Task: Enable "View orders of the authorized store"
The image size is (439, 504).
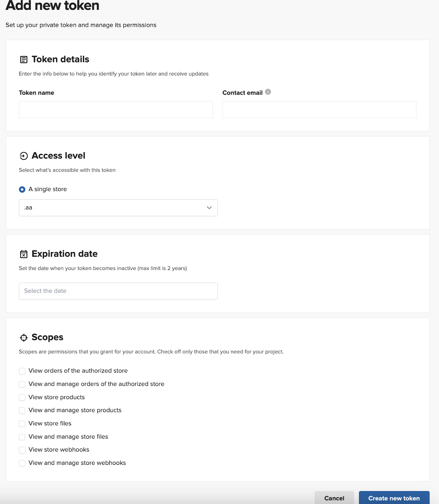Action: [x=22, y=371]
